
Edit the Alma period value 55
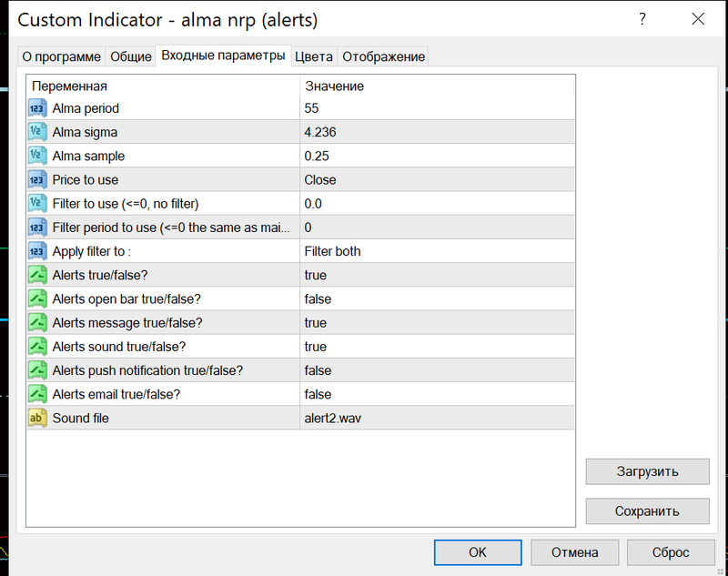coord(312,108)
